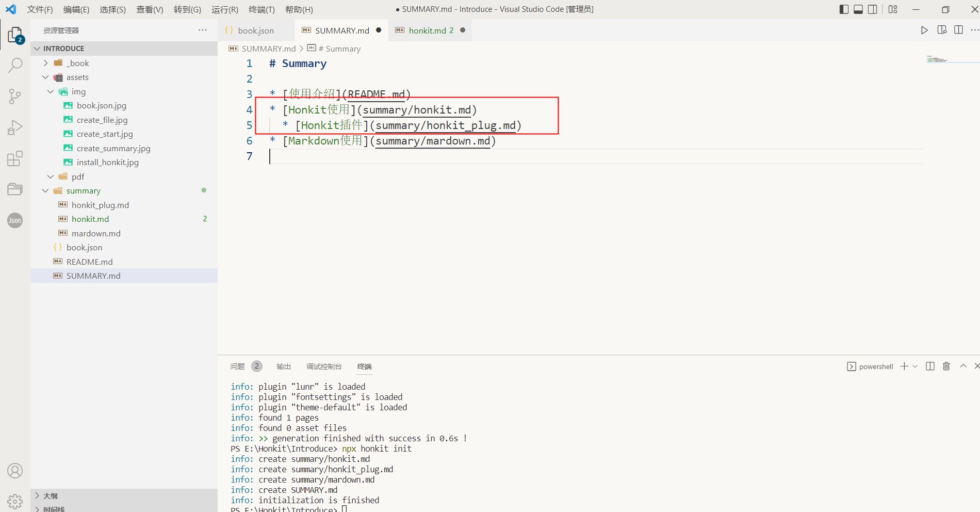
Task: Toggle secondary side bar visibility
Action: click(873, 9)
